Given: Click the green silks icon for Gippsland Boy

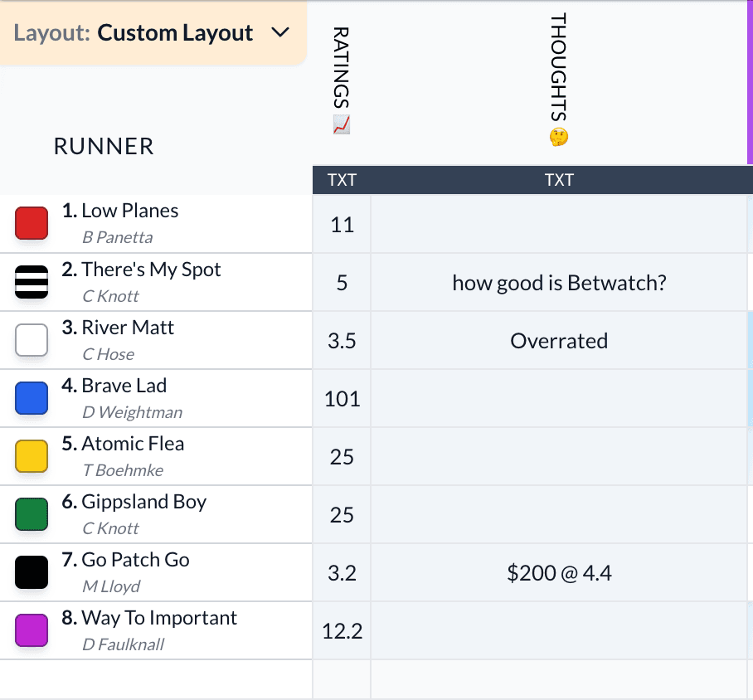Looking at the screenshot, I should [31, 513].
